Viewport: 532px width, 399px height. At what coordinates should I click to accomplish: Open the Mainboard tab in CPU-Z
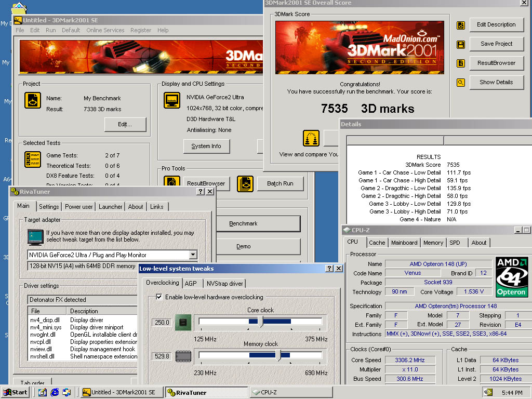coord(404,243)
